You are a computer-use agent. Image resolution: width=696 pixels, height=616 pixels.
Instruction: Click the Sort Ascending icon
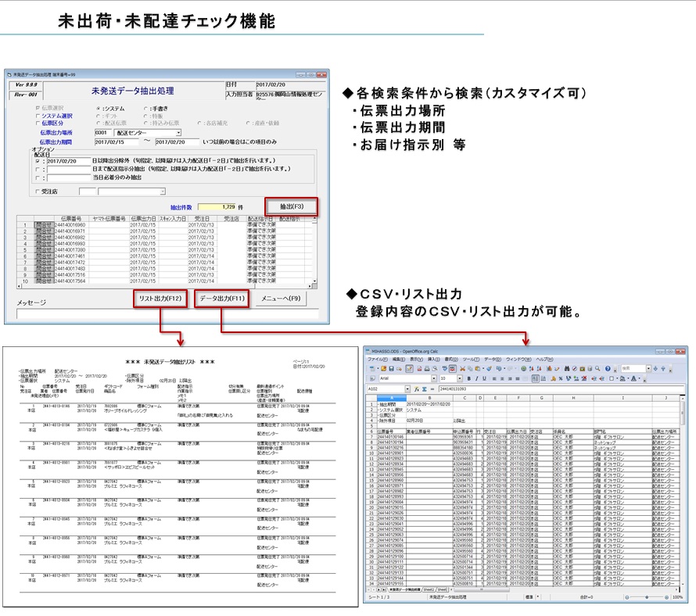click(x=531, y=369)
